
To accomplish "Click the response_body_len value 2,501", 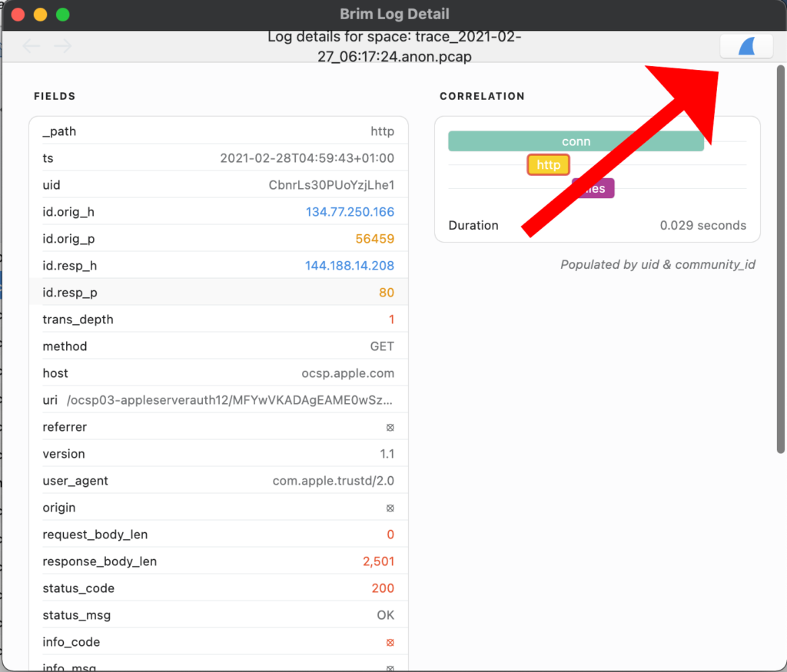I will coord(378,561).
